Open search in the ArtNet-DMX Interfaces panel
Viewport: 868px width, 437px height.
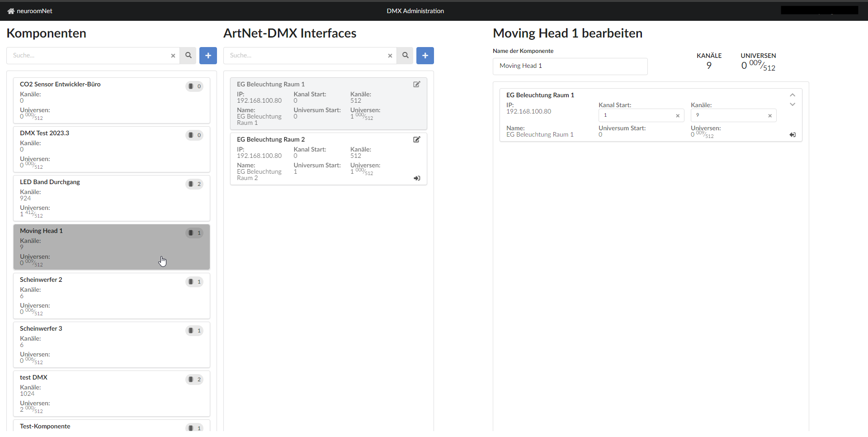(405, 55)
